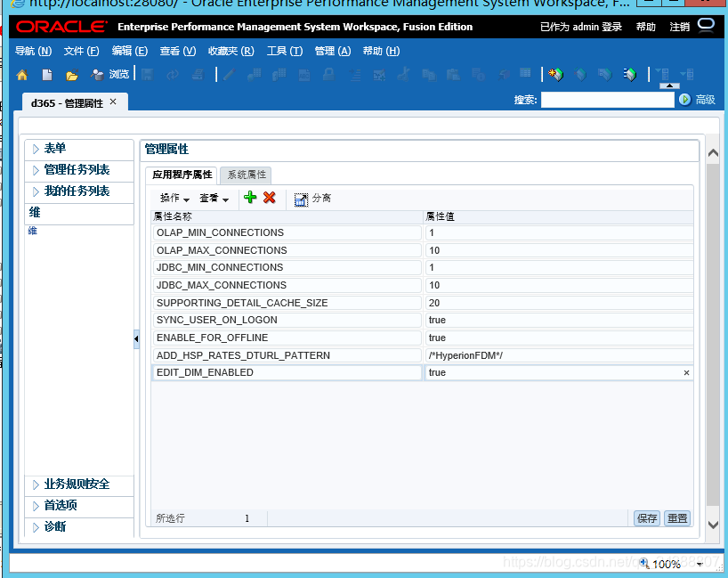This screenshot has width=728, height=578.
Task: Expand the 管理任务列表 section
Action: coord(36,170)
